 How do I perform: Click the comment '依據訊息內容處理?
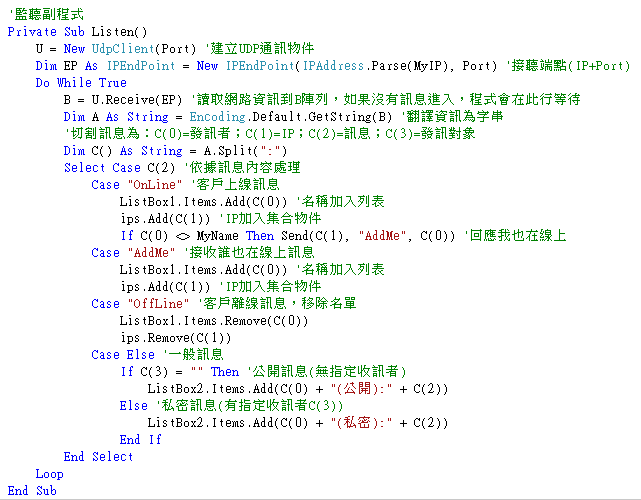click(242, 167)
